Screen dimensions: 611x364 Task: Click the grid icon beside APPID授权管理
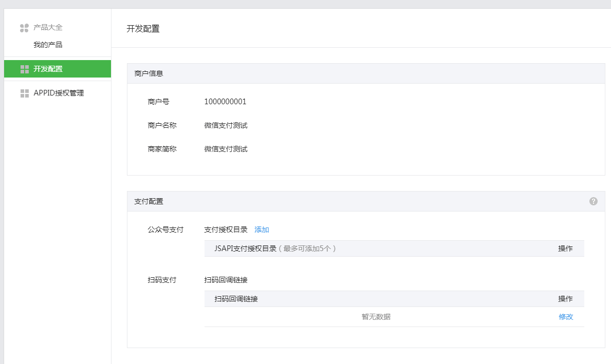[24, 93]
